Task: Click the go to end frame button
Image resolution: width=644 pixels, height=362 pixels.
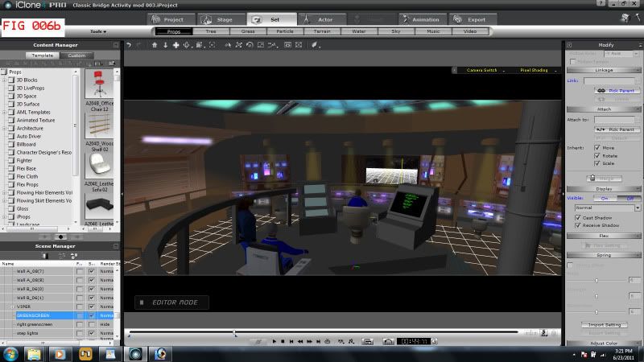Action: (x=318, y=341)
